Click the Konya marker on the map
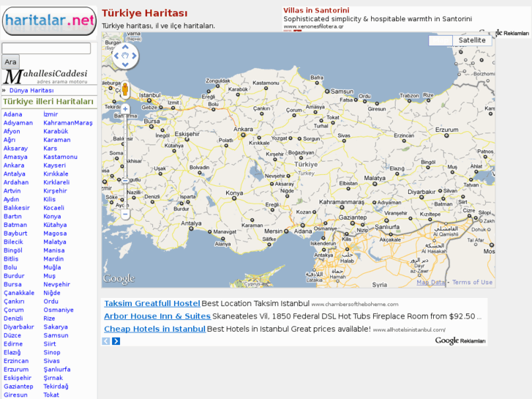The height and width of the screenshot is (399, 532). point(234,198)
